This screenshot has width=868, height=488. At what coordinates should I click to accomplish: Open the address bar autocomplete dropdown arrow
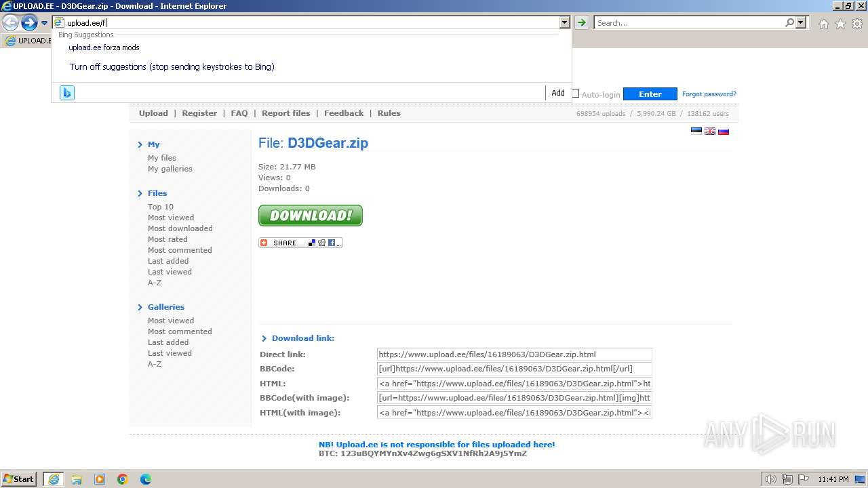click(x=564, y=22)
